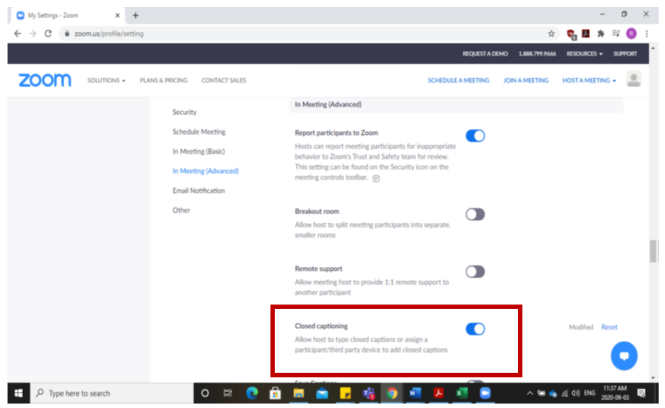Click the user profile avatar icon
This screenshot has height=408, width=665.
(633, 79)
